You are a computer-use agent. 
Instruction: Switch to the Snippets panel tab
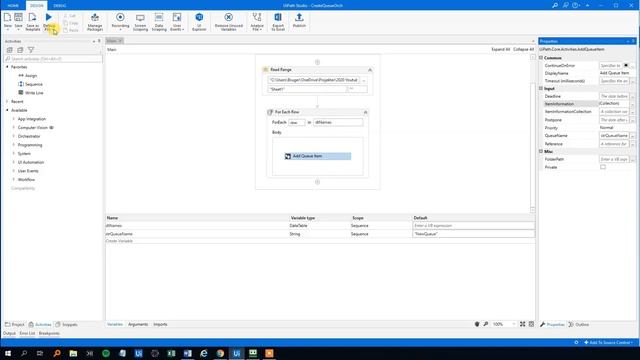coord(67,324)
